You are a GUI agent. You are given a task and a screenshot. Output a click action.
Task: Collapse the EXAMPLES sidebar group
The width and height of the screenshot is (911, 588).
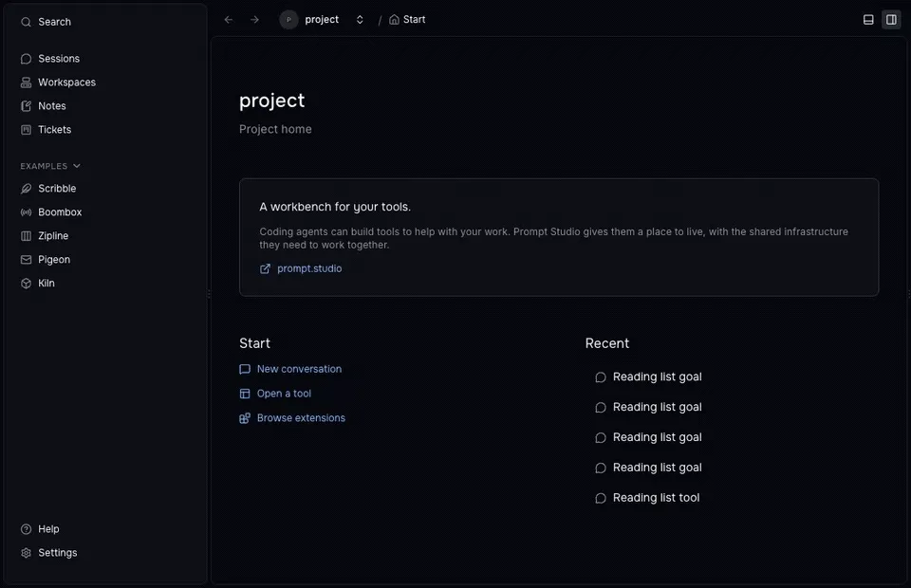point(50,166)
